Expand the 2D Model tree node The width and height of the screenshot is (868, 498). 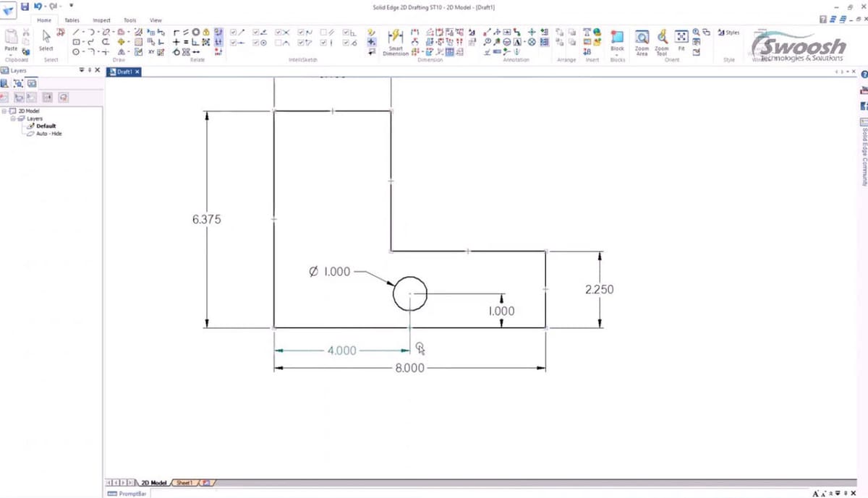click(4, 111)
